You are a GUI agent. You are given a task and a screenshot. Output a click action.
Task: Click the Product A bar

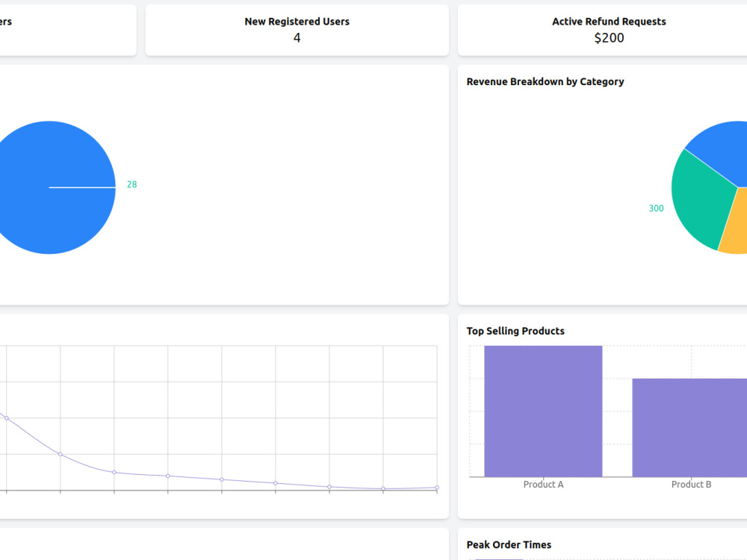[x=543, y=411]
